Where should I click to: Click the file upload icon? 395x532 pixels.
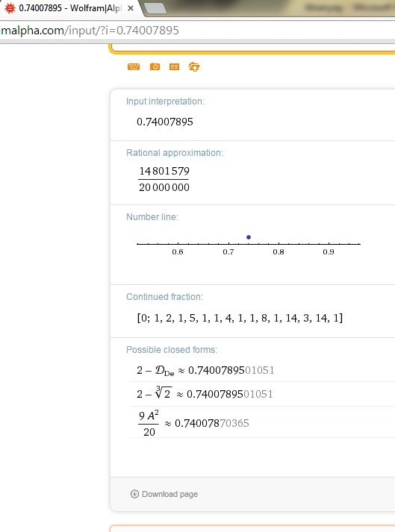pos(194,67)
